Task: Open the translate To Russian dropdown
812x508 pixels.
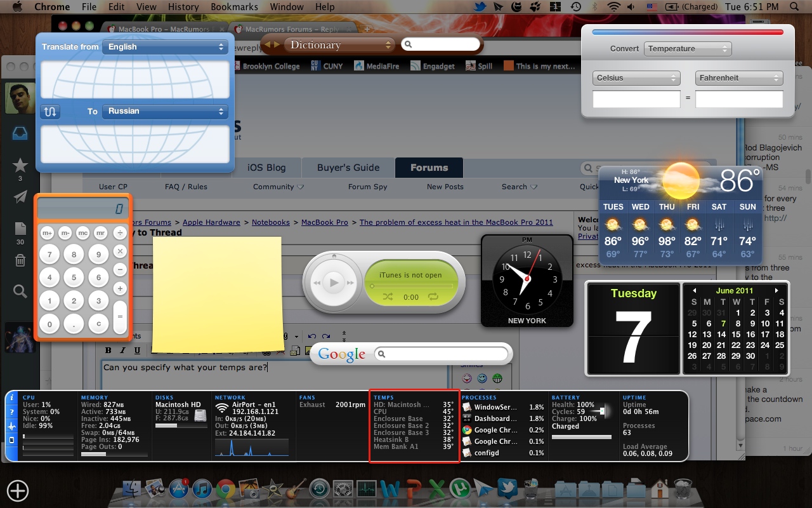Action: click(165, 111)
